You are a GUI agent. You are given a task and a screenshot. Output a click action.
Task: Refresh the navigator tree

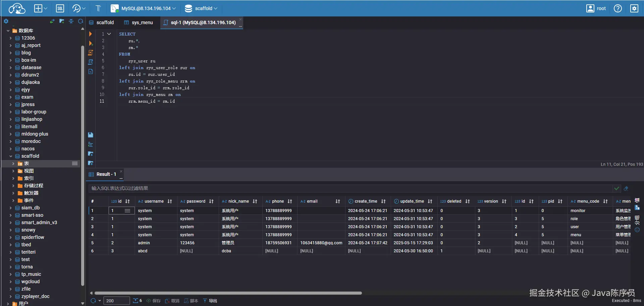coord(80,21)
